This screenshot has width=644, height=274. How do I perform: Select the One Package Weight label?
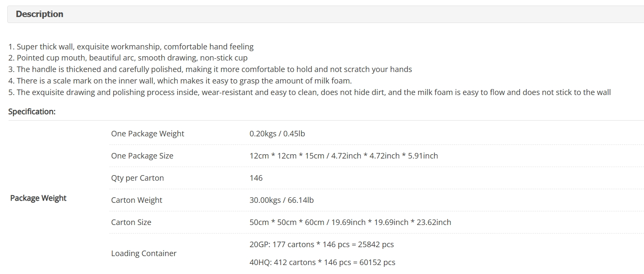coord(148,134)
